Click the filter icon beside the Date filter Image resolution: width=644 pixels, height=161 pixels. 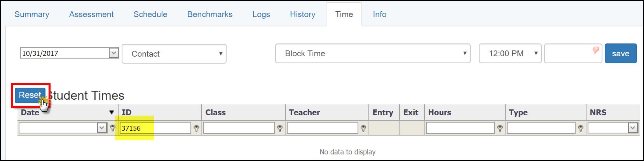coord(113,128)
